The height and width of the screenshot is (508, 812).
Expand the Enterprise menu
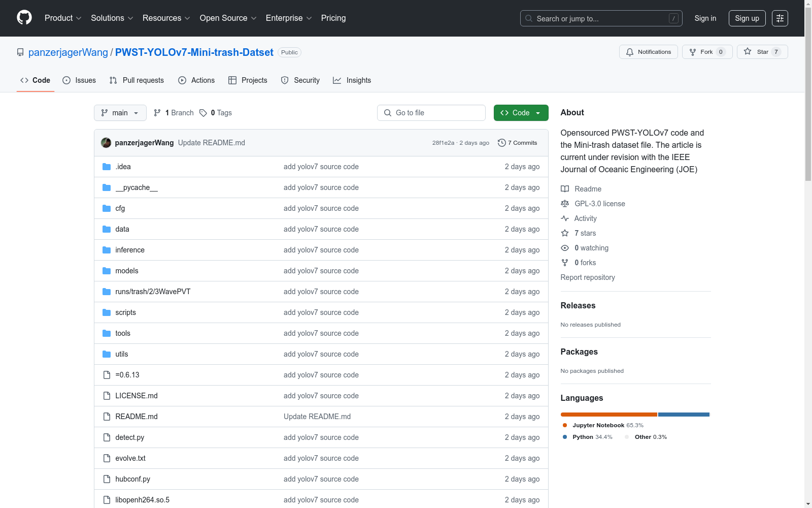289,18
